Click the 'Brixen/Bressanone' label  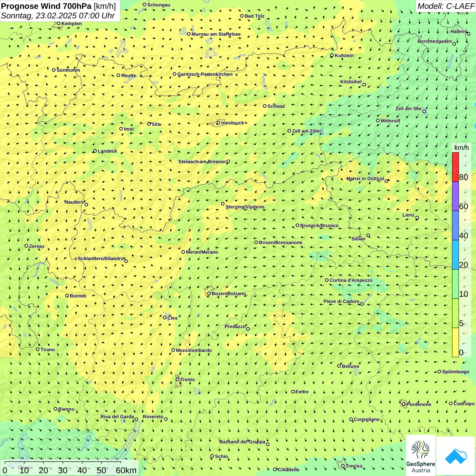tap(281, 242)
